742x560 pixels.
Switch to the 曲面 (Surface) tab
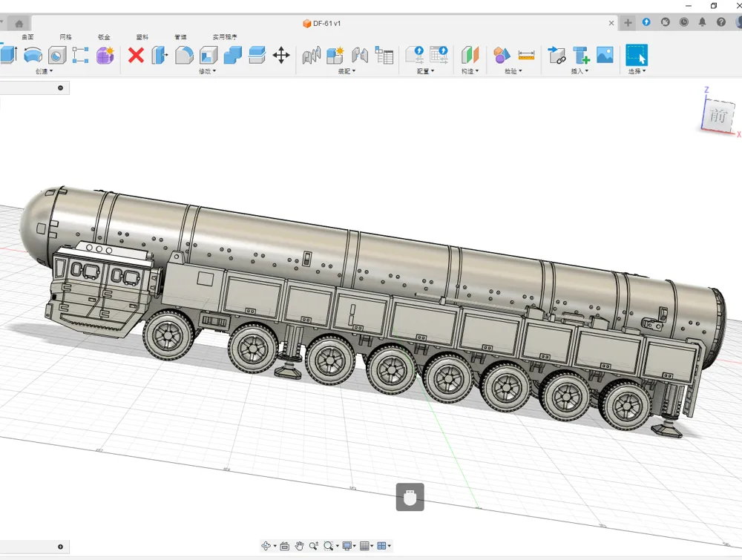coord(27,37)
